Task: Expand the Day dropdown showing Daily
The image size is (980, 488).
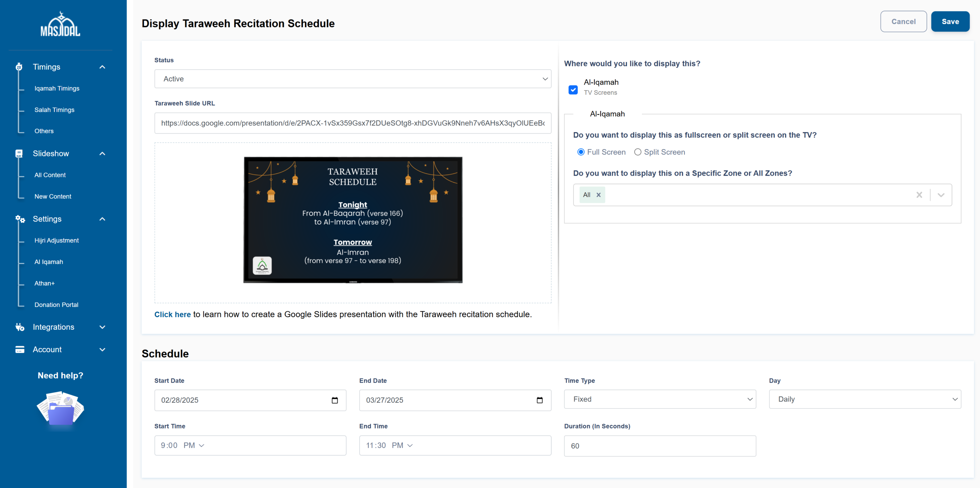Action: [x=865, y=399]
